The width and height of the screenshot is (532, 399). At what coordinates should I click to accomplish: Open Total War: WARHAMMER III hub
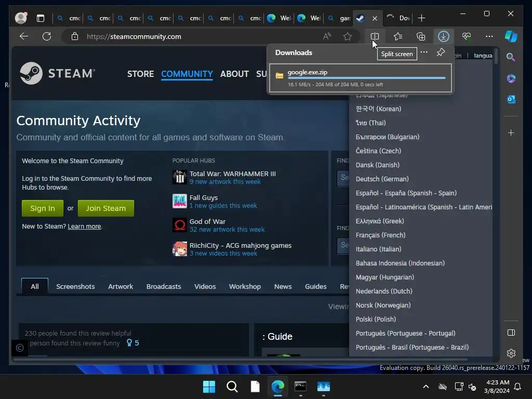(232, 174)
